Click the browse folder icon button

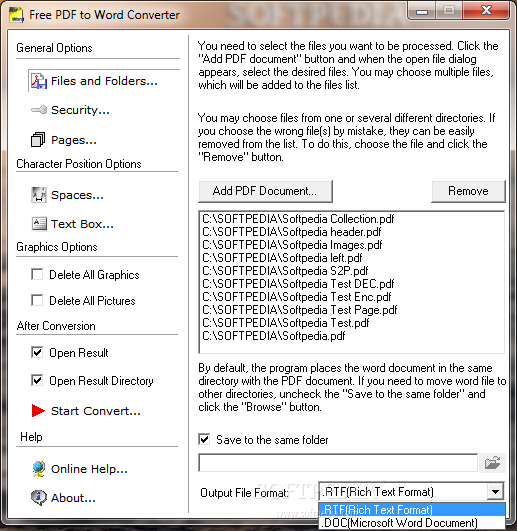(x=493, y=463)
